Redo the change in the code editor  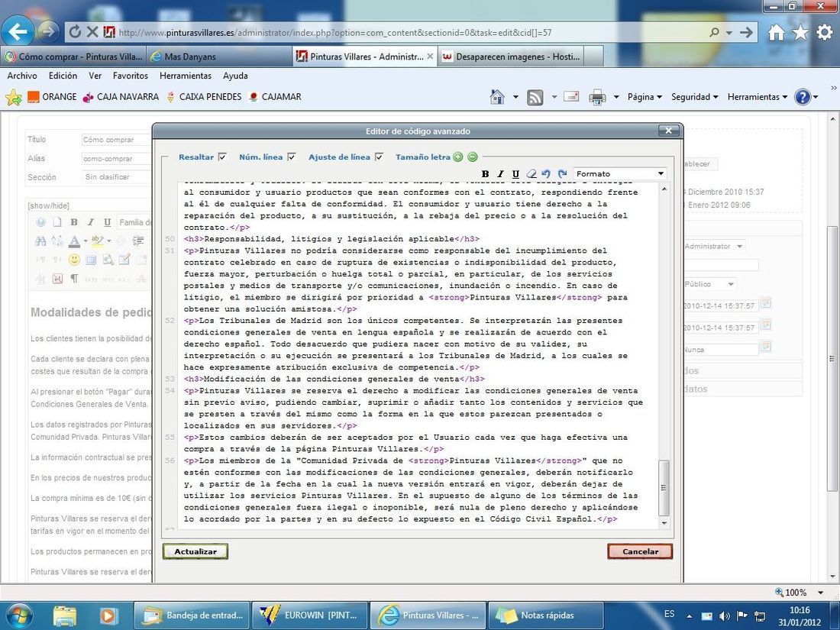point(562,173)
